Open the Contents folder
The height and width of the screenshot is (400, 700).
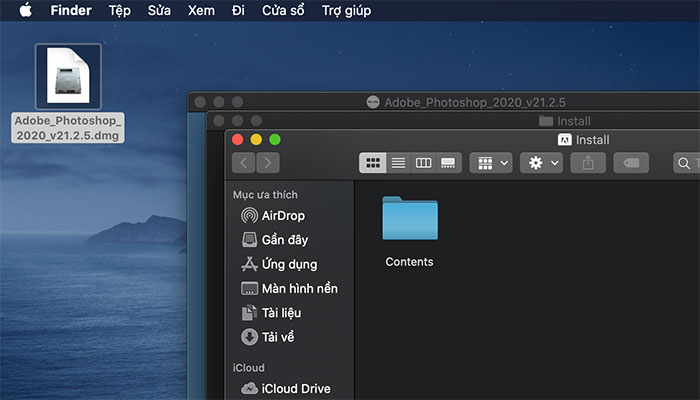point(409,219)
